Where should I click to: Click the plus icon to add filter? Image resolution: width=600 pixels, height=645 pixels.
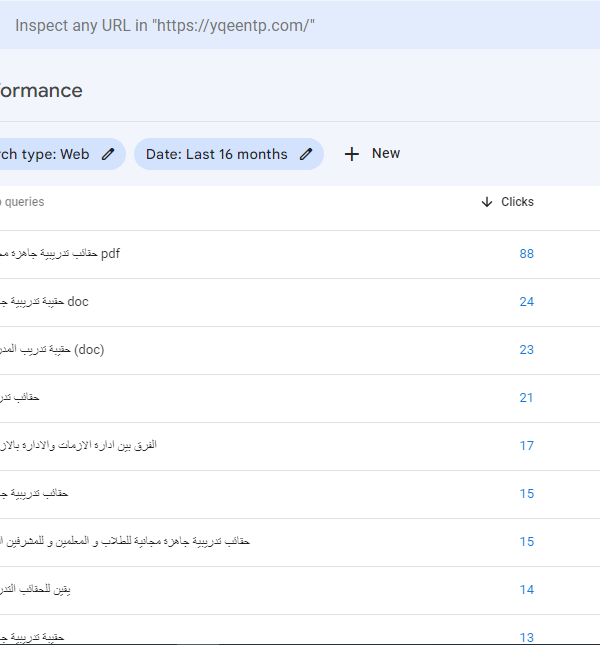click(352, 154)
